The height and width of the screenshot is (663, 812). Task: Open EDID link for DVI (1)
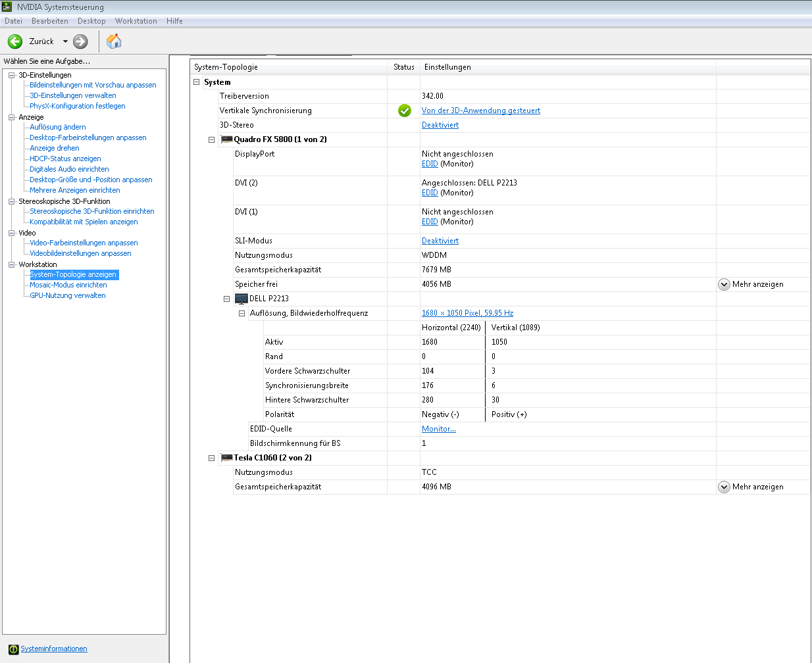tap(430, 222)
